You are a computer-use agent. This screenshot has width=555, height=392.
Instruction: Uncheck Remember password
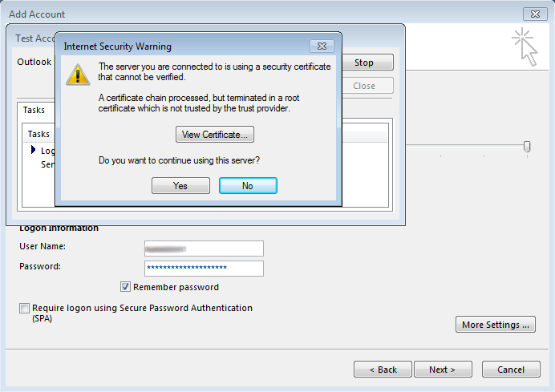126,287
